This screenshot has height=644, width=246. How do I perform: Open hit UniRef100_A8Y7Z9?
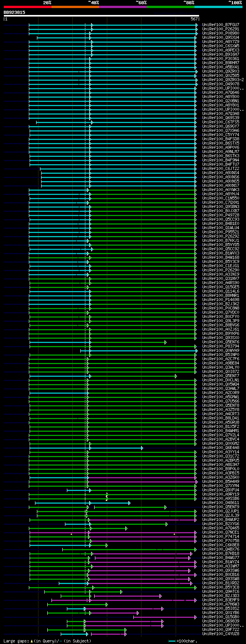click(221, 42)
